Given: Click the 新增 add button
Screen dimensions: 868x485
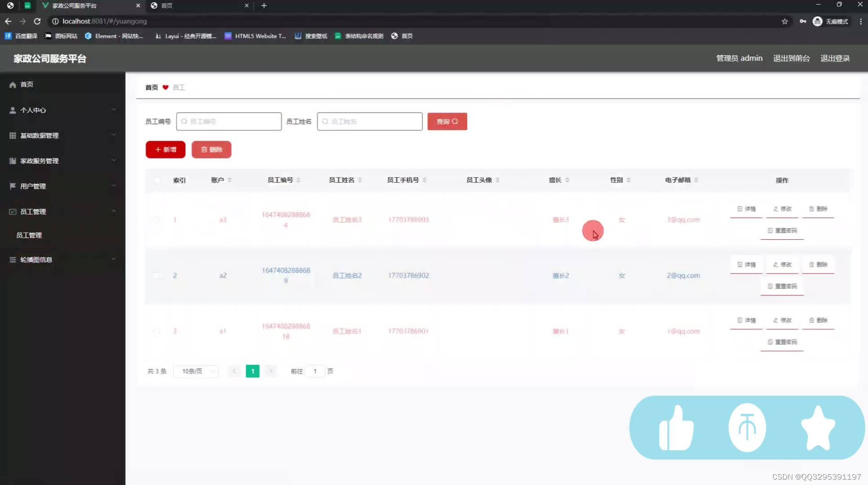Looking at the screenshot, I should (165, 150).
